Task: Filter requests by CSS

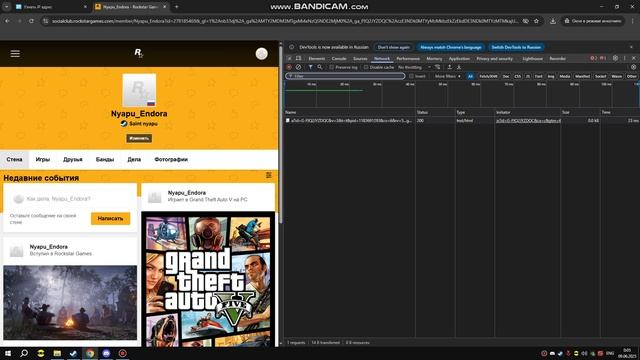Action: 518,76
